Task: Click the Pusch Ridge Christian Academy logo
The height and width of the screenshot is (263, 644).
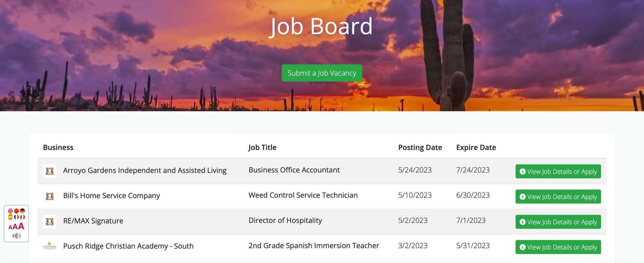Action: pos(50,246)
